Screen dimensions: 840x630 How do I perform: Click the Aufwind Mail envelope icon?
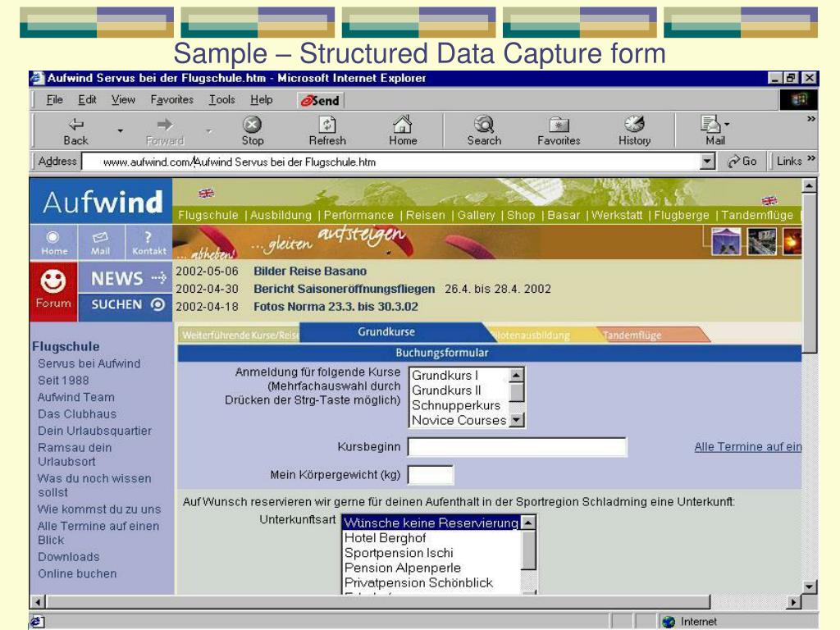[100, 237]
